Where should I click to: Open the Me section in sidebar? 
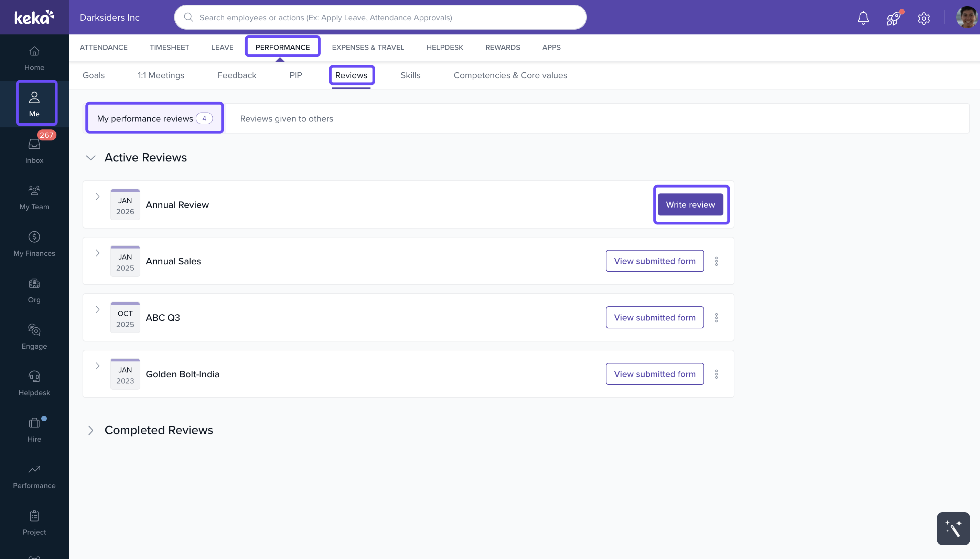(x=34, y=104)
